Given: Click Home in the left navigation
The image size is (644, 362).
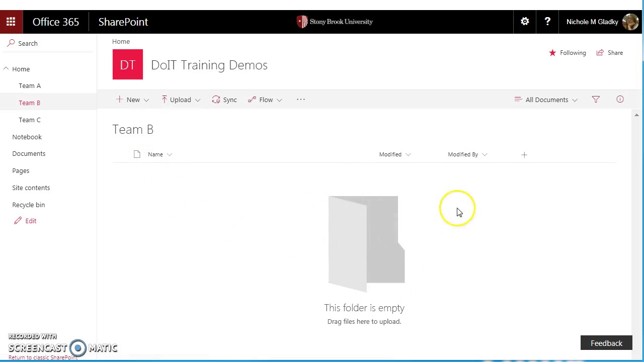Looking at the screenshot, I should pos(21,69).
